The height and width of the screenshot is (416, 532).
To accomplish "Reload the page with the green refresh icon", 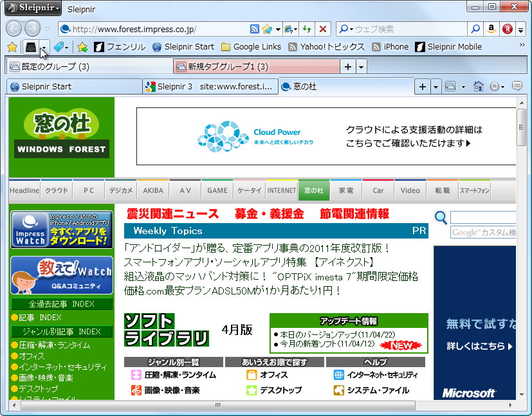I will (x=307, y=29).
